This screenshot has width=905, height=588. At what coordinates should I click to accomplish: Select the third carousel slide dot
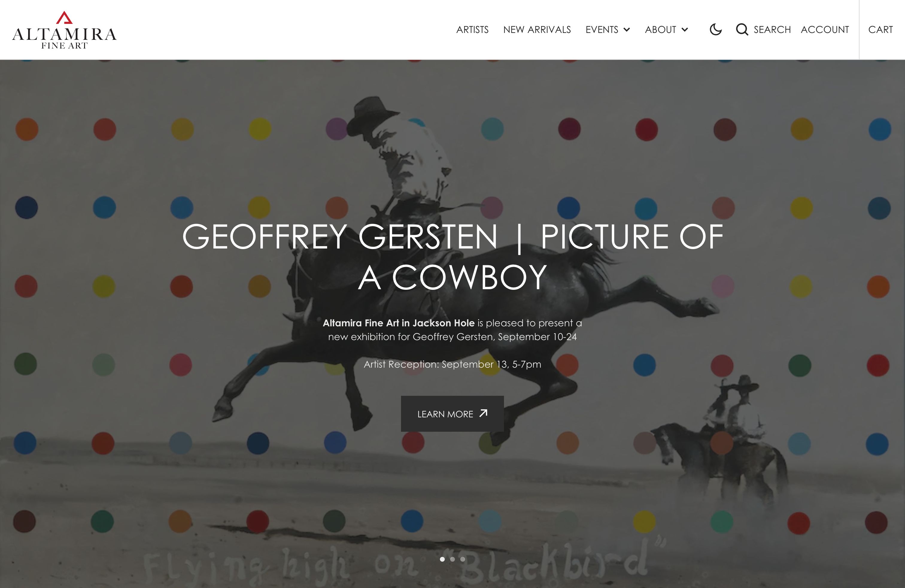[x=462, y=559]
